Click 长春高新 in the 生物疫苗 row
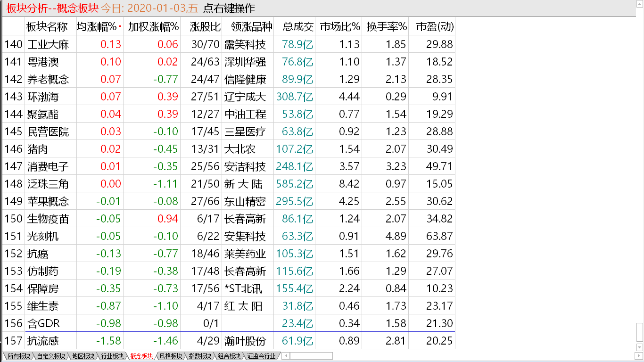Screen dimensions: 644x362 click(245, 219)
